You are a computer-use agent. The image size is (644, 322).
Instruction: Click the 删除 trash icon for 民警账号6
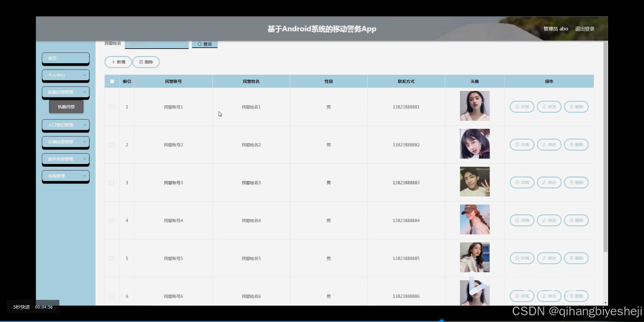click(x=571, y=296)
